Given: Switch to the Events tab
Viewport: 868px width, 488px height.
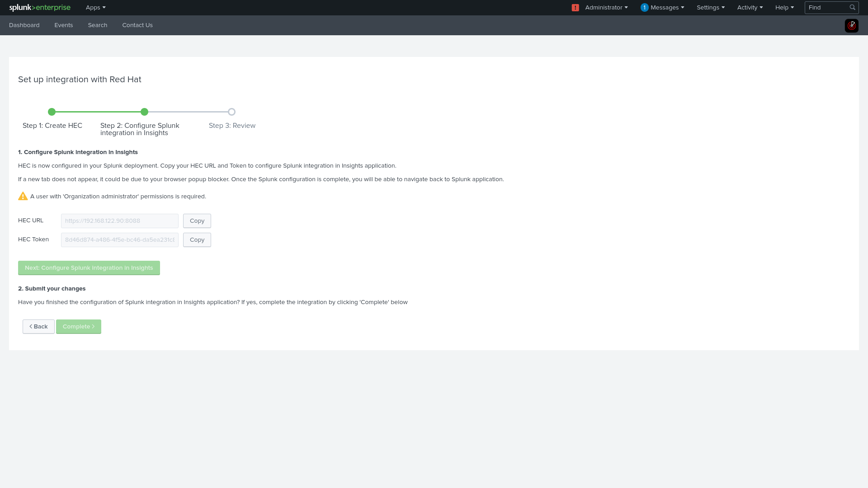Looking at the screenshot, I should [x=64, y=25].
